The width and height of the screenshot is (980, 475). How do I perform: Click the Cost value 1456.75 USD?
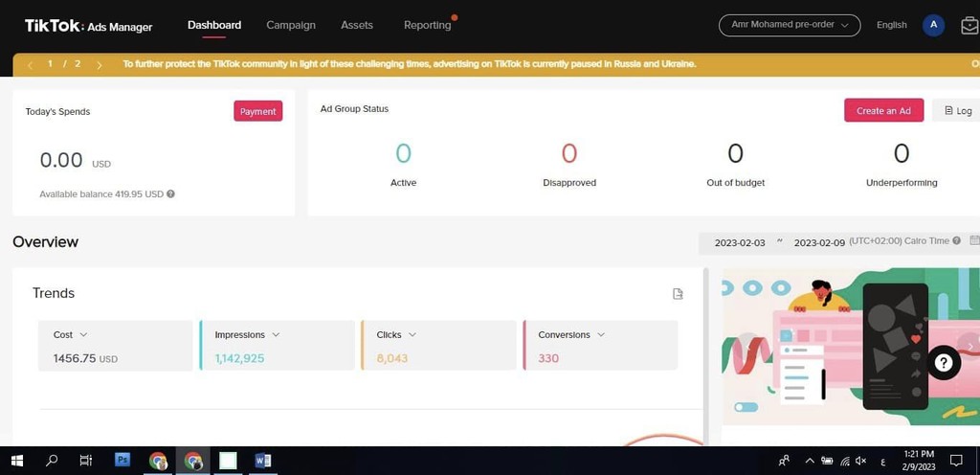click(85, 359)
